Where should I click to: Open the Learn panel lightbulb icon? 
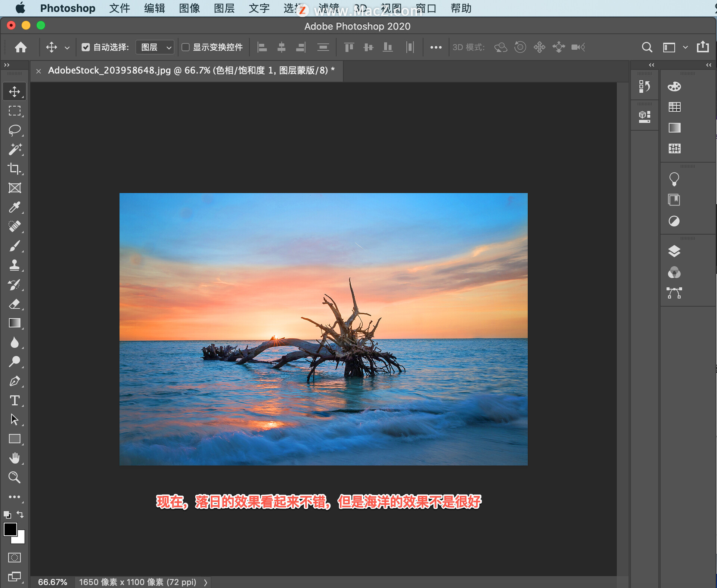pyautogui.click(x=674, y=179)
